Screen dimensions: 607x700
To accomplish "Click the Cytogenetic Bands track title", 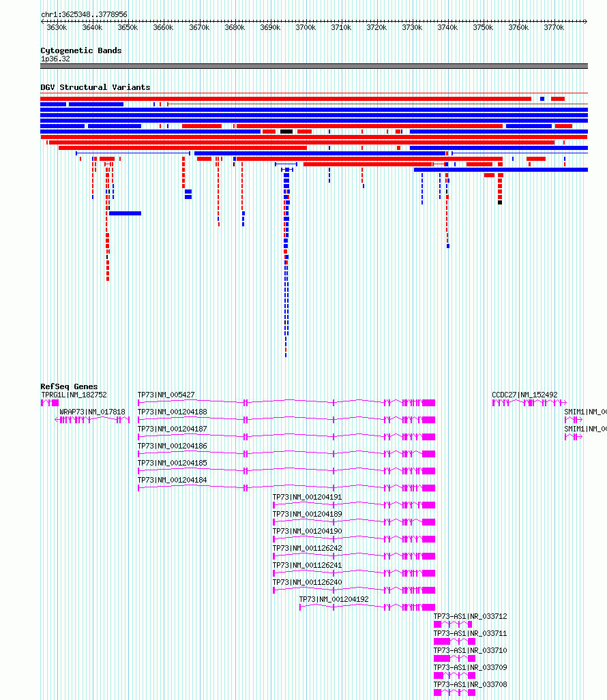I will 81,50.
